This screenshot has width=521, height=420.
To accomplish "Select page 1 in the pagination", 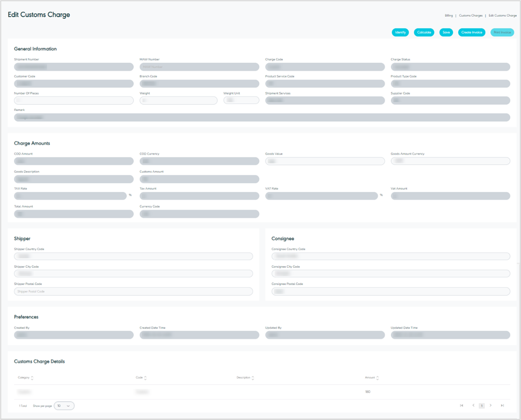I will coord(482,405).
